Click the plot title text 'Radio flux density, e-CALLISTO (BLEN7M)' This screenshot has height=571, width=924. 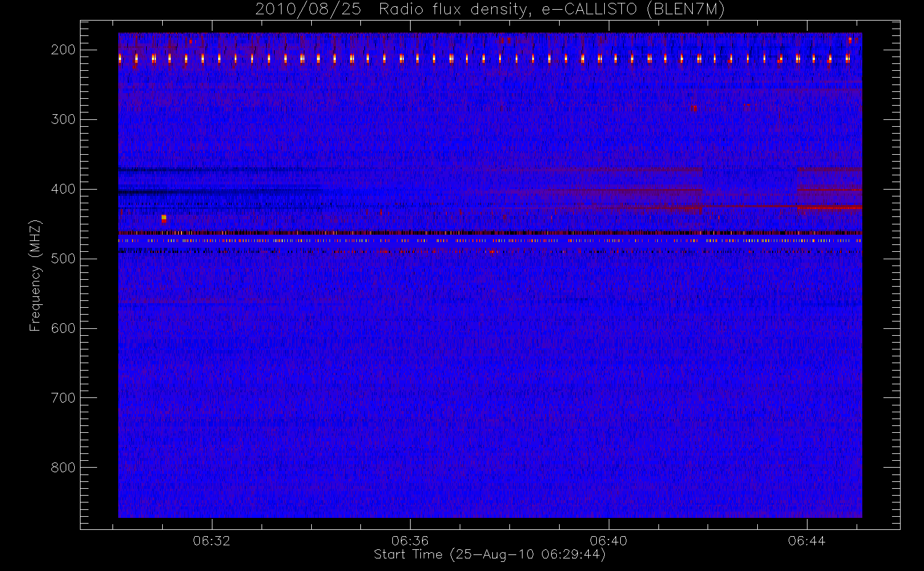pos(552,10)
